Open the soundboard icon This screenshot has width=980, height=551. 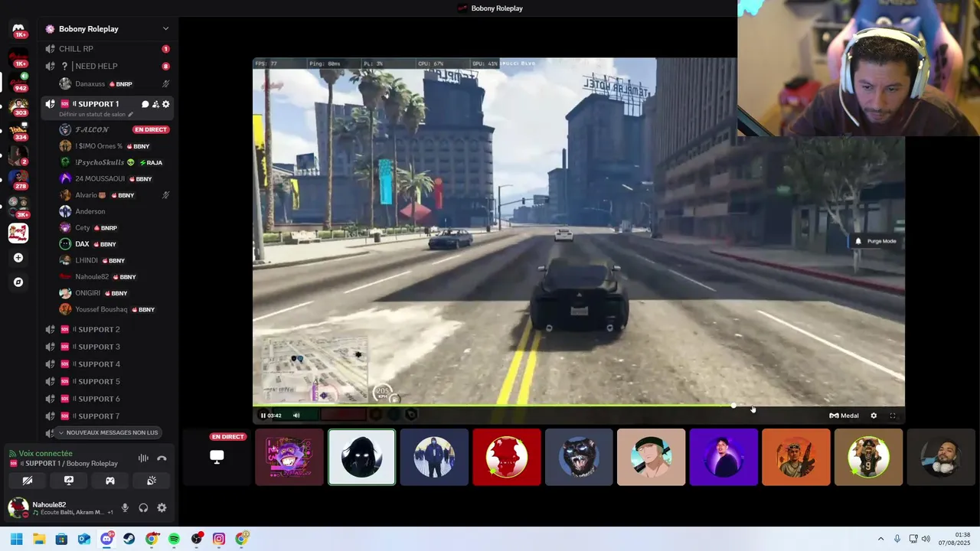pos(152,481)
